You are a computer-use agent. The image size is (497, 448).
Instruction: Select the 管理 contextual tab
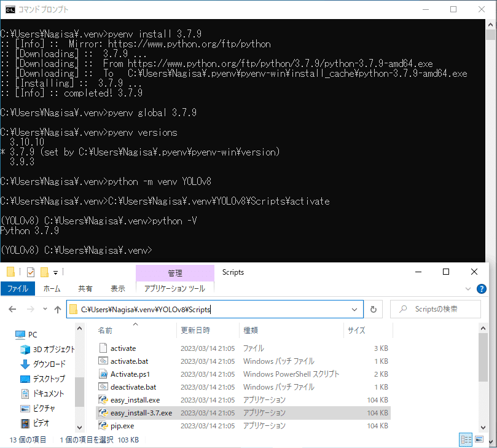coord(175,273)
